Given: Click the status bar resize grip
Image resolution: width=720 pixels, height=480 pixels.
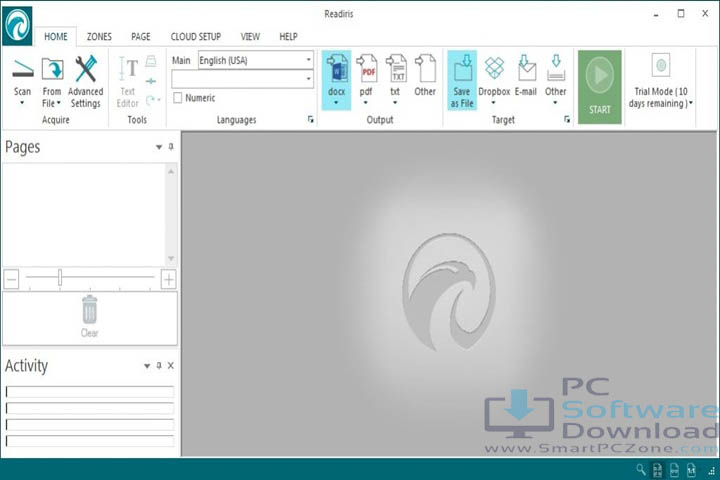Looking at the screenshot, I should [712, 470].
